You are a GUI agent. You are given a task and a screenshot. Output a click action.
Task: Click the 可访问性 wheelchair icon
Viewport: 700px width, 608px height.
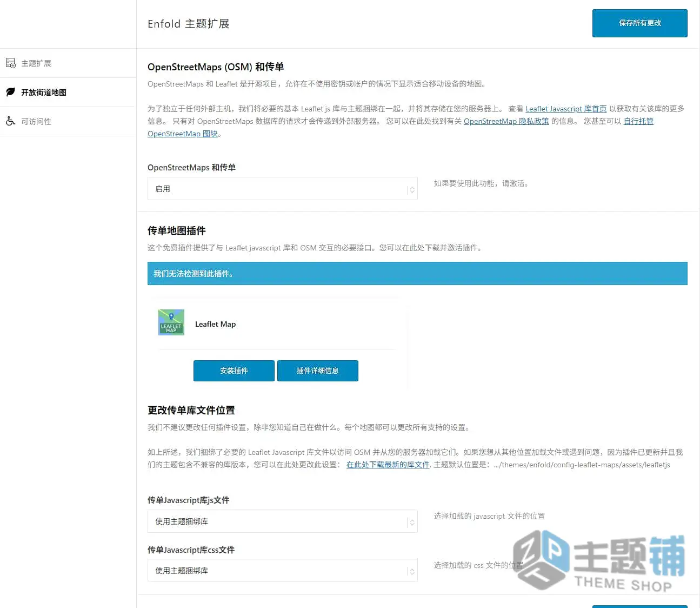11,121
